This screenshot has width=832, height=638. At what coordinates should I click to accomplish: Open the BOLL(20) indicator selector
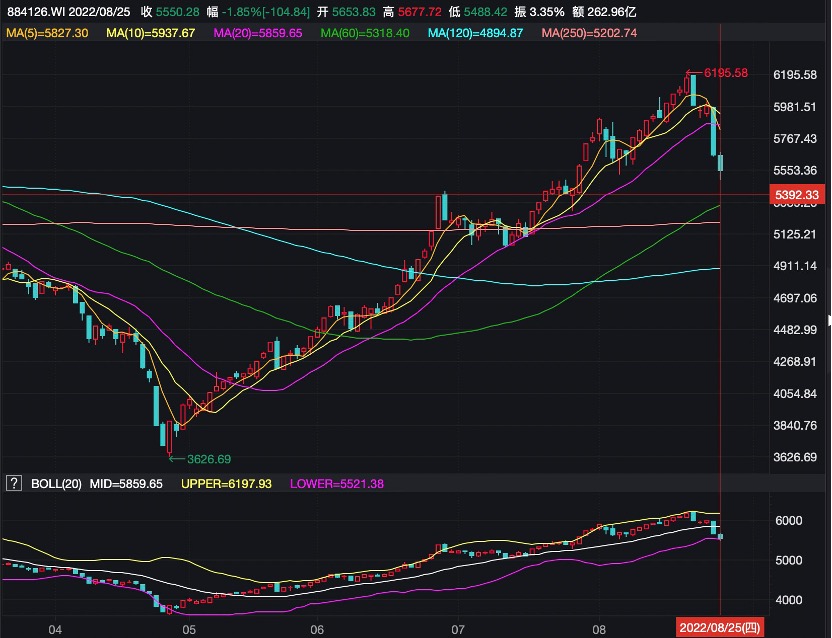[55, 484]
